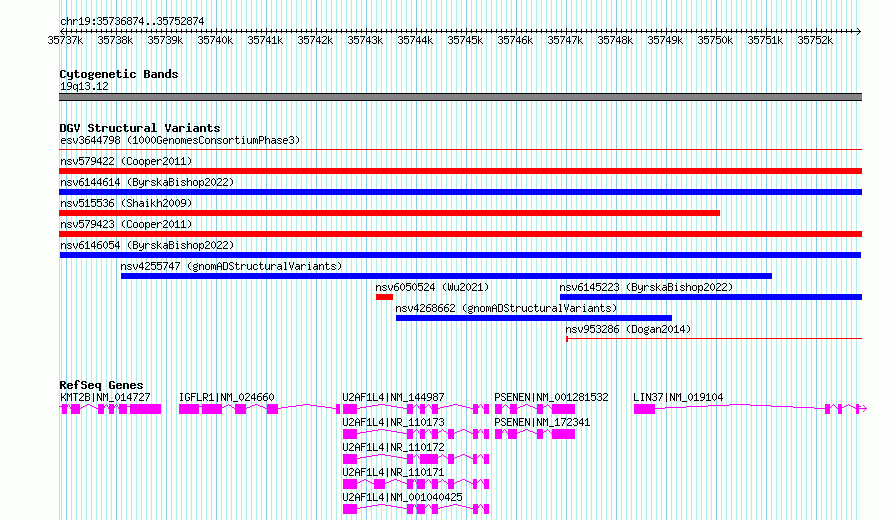This screenshot has height=520, width=890.
Task: Click the PSENEN|NM_001281532 gene label
Action: point(551,397)
